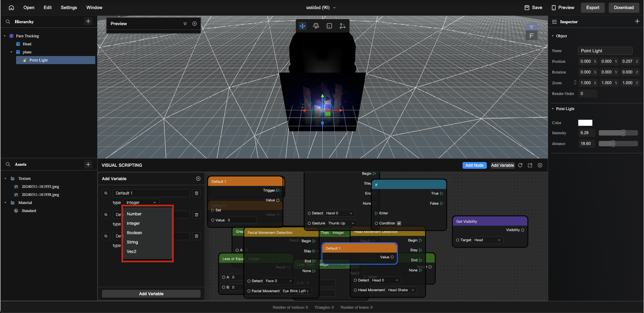Click the Download button

pos(624,8)
